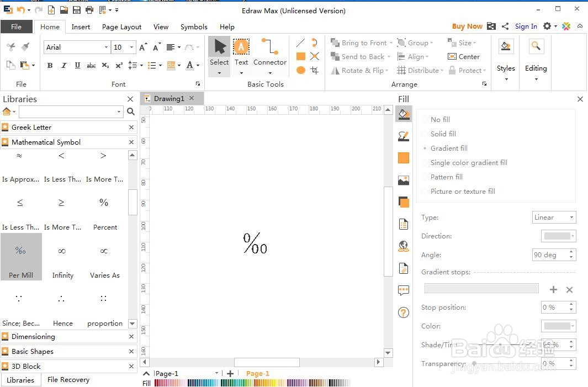The width and height of the screenshot is (588, 387).
Task: Switch to the Insert tab
Action: coord(81,26)
